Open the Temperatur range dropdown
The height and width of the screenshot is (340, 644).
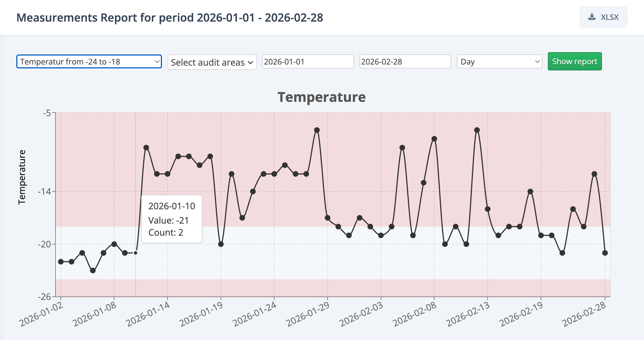(89, 62)
